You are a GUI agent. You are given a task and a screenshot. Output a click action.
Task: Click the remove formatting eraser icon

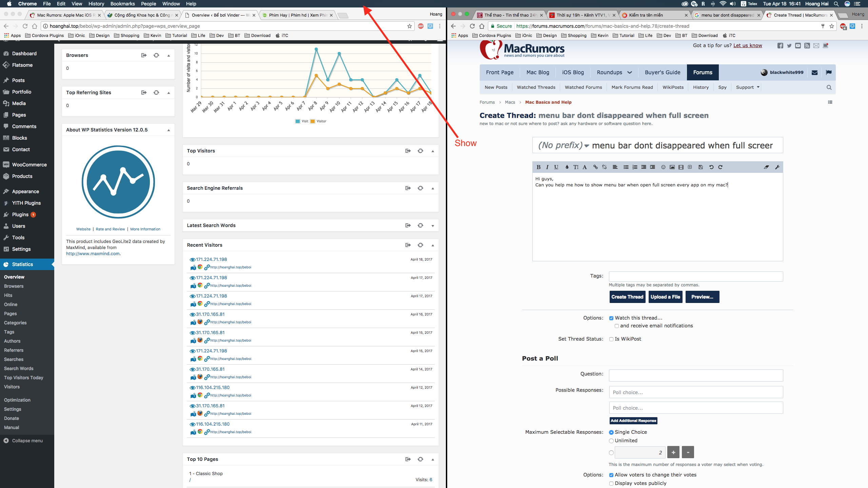(766, 167)
